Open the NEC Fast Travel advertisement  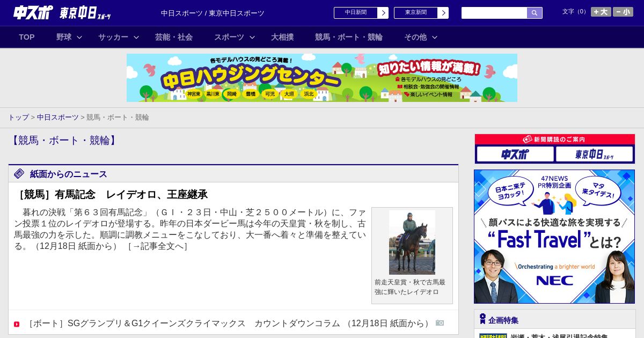coord(554,237)
